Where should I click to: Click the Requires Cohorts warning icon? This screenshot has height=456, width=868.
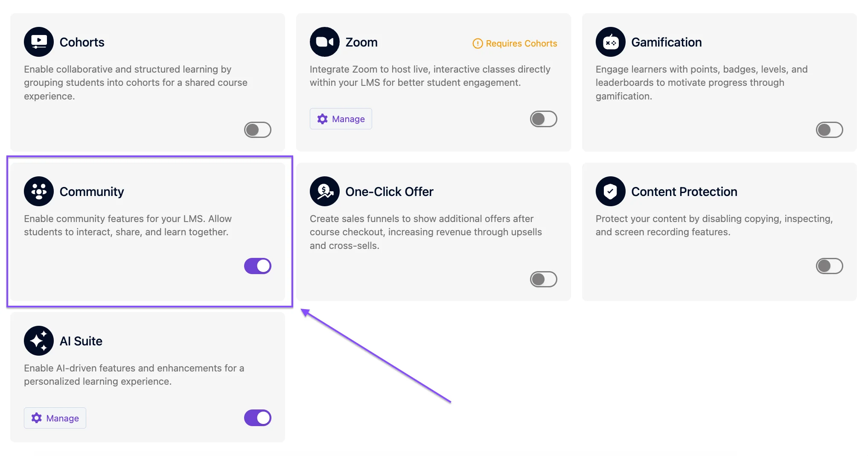click(478, 44)
